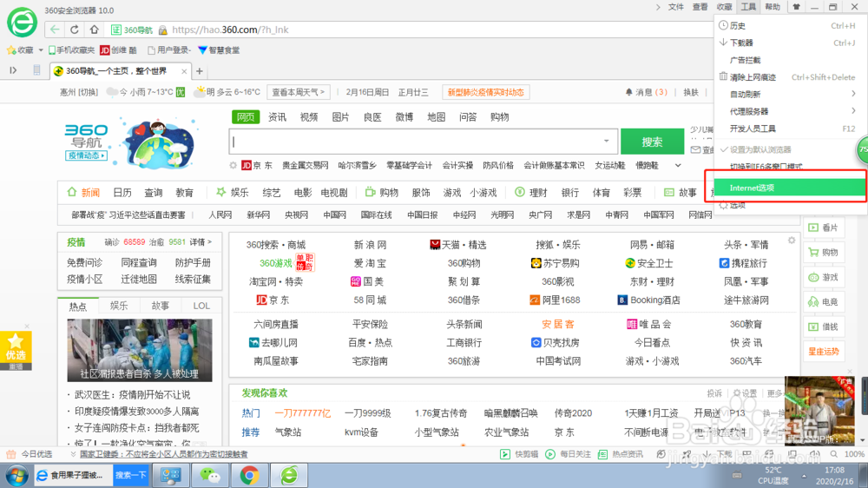868x488 pixels.
Task: Open new tab with plus button
Action: (x=200, y=71)
